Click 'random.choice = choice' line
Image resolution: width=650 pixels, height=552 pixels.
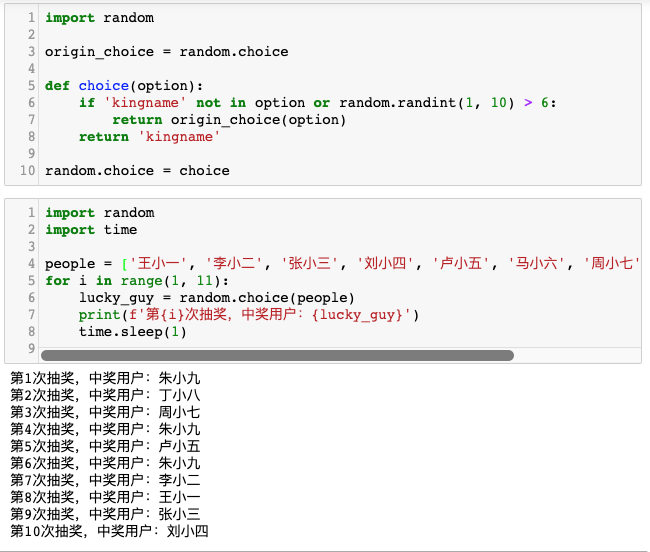point(137,171)
